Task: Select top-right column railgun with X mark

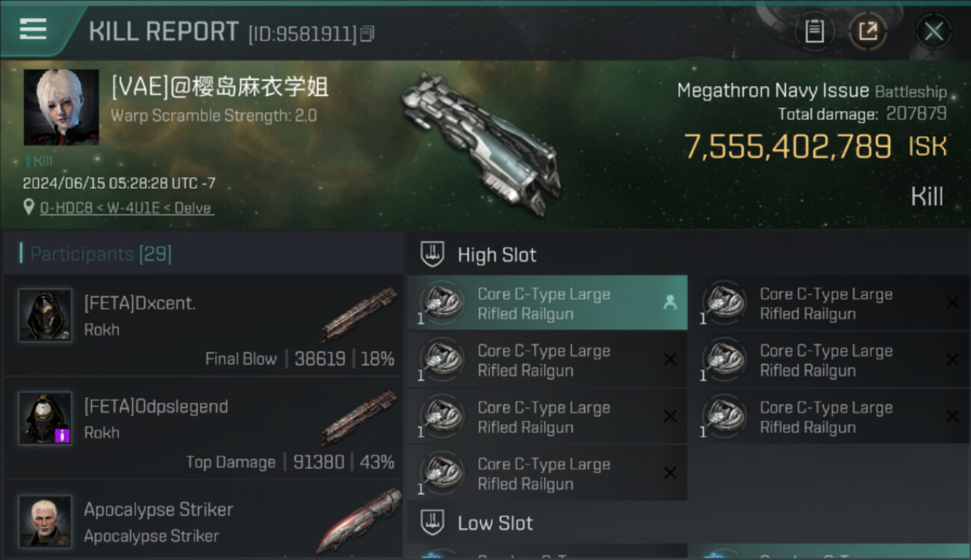Action: point(830,303)
